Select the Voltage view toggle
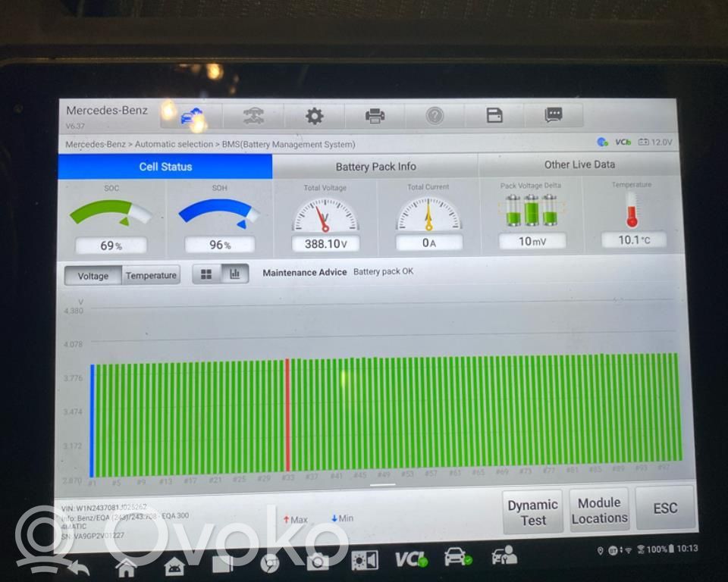Image resolution: width=728 pixels, height=582 pixels. pos(93,276)
